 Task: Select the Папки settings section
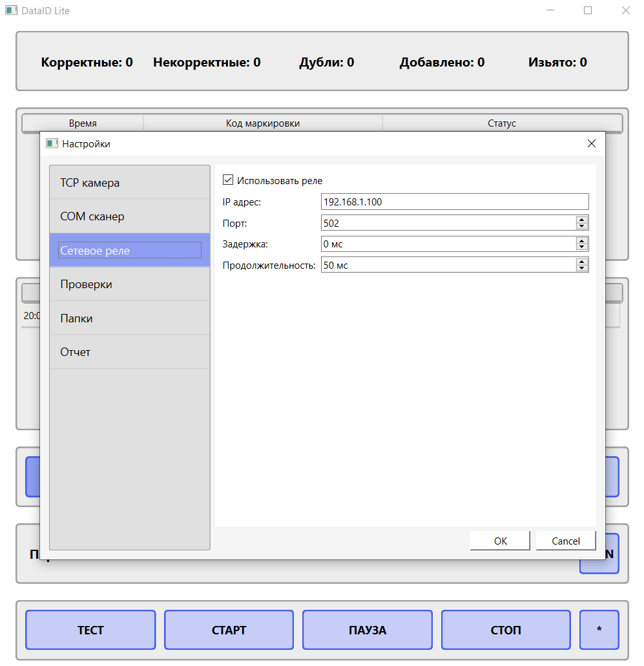point(129,318)
